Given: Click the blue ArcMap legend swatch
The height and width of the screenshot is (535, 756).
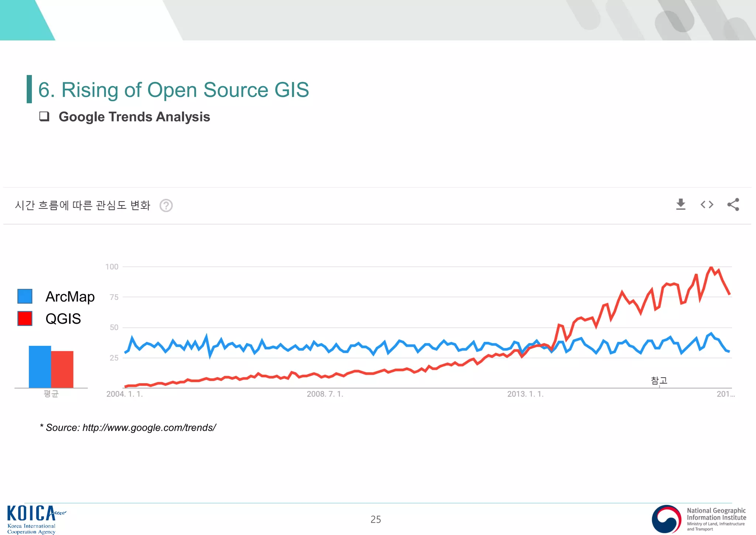Looking at the screenshot, I should [25, 296].
